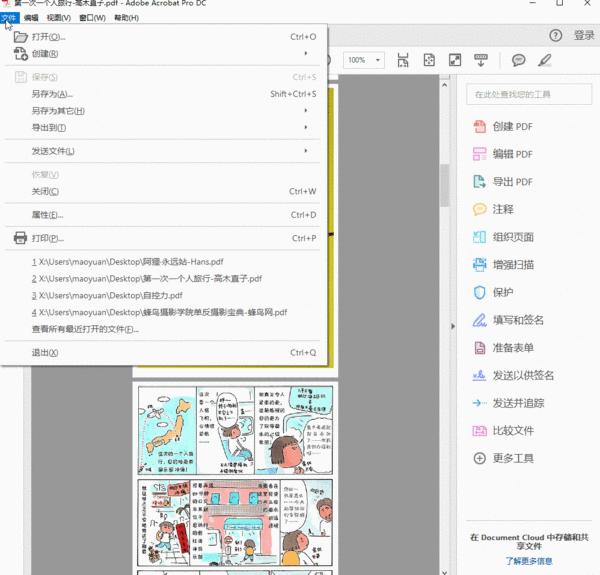Open 更多工具 (More Tools)
Viewport: 600px width, 575px height.
click(504, 458)
